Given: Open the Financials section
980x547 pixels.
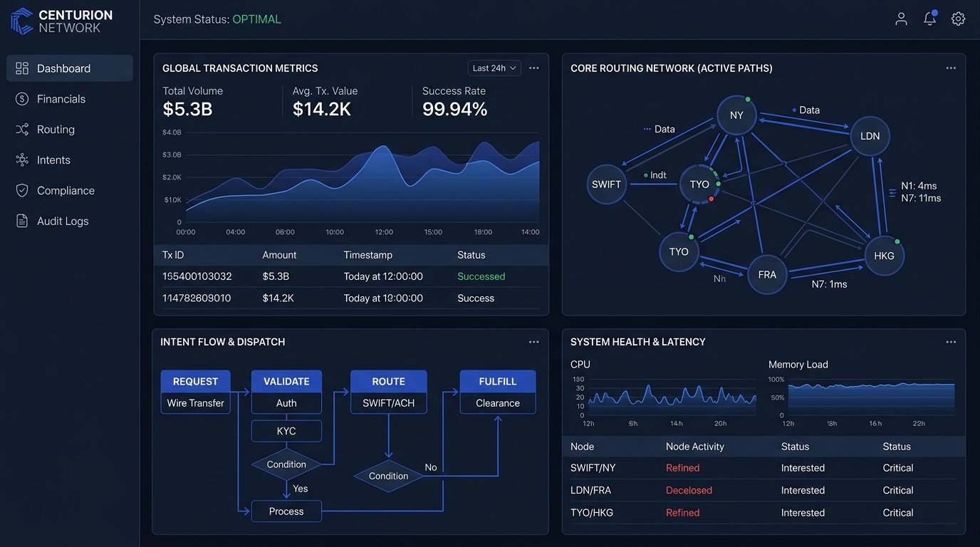Looking at the screenshot, I should [x=70, y=99].
